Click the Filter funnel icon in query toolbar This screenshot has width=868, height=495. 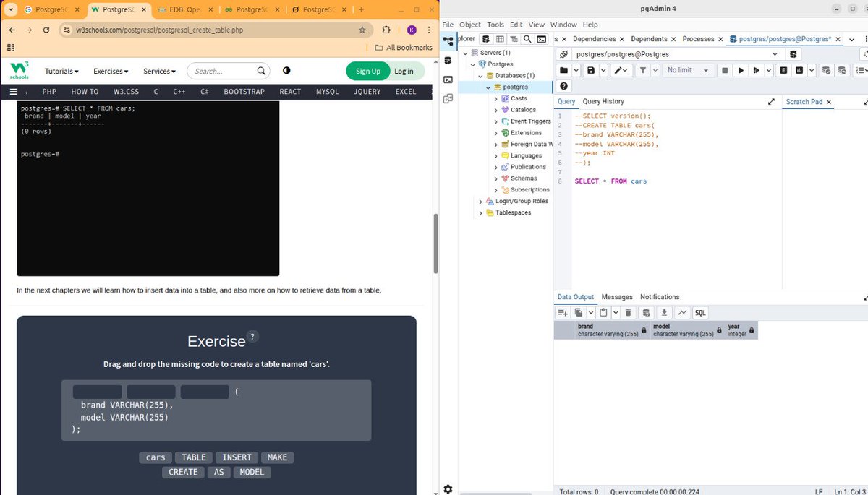[644, 70]
